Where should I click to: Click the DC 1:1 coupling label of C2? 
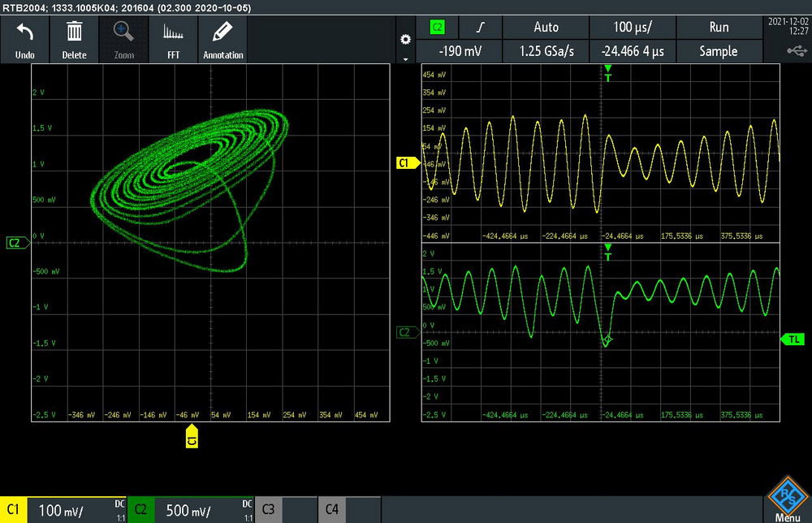click(x=248, y=511)
